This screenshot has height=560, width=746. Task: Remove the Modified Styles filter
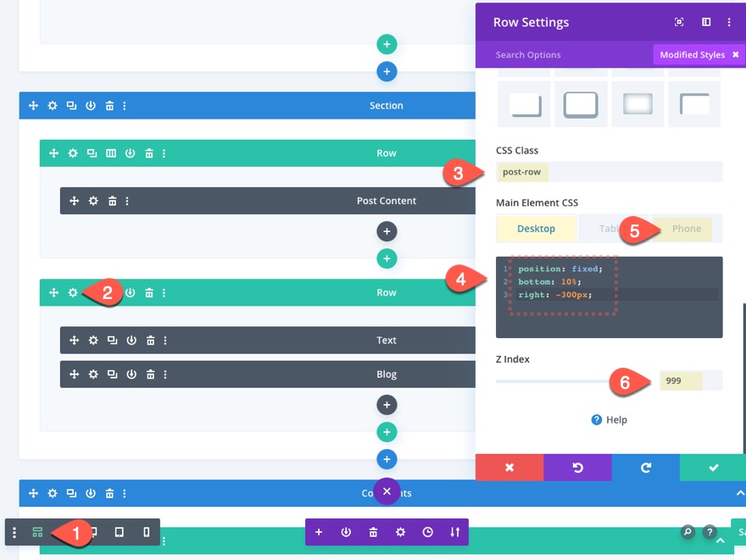736,55
